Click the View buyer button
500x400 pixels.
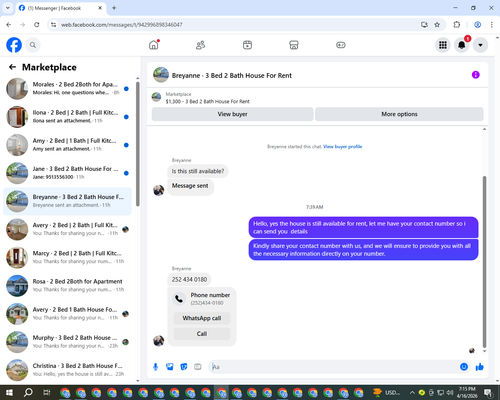pyautogui.click(x=232, y=114)
